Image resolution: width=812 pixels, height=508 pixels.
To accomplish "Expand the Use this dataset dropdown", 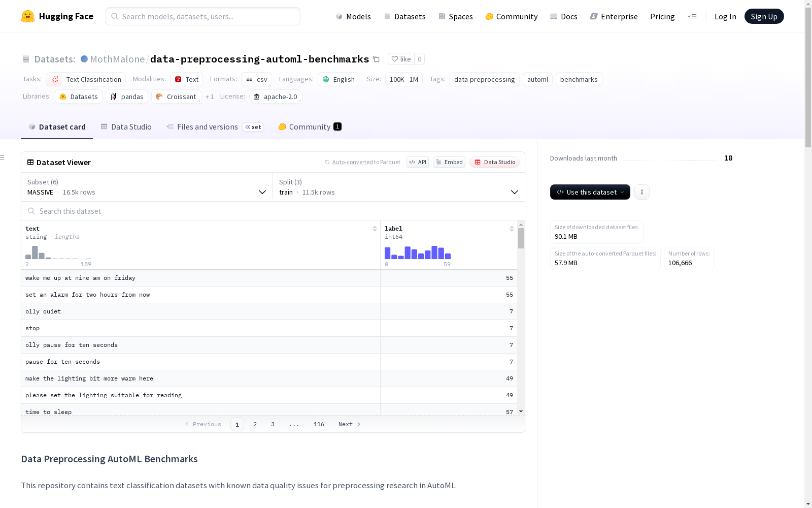I will point(590,192).
